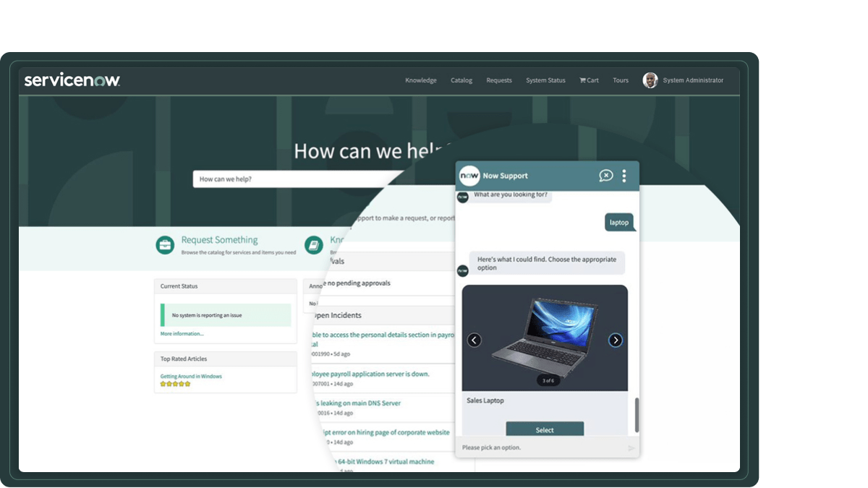The image size is (868, 488).
Task: Open System Status page
Action: coord(545,80)
